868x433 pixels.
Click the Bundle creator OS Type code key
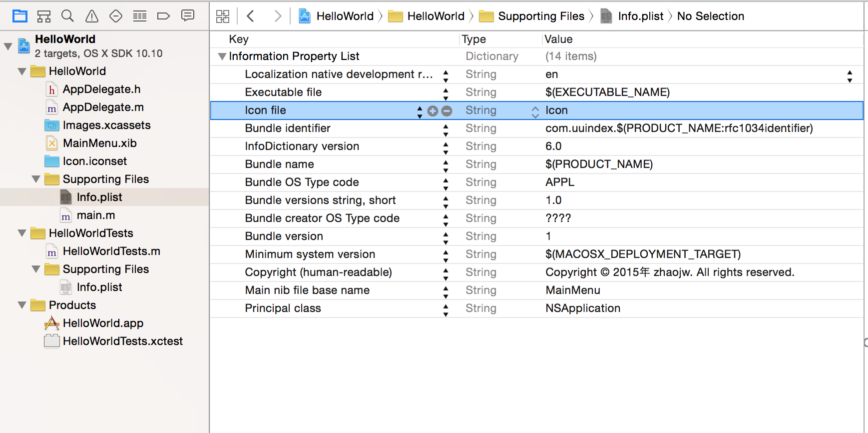(322, 218)
